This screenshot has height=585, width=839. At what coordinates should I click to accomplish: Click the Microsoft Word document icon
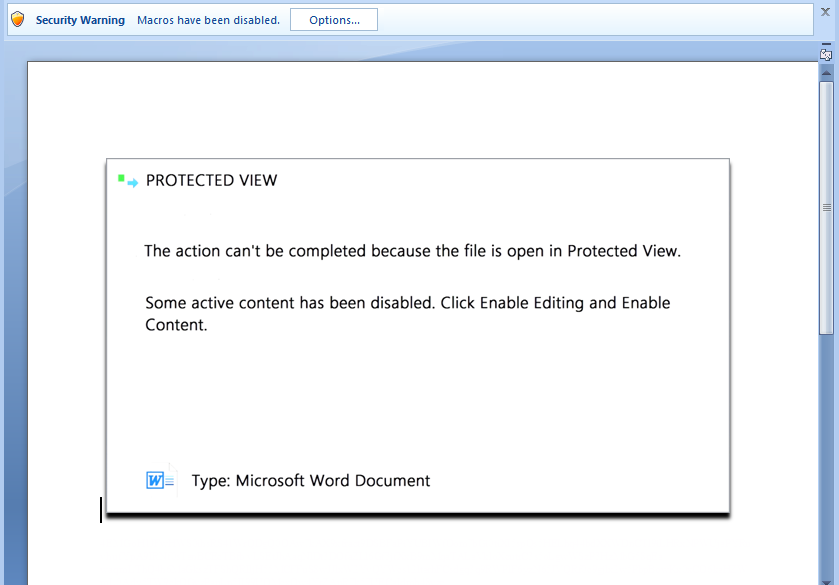160,480
